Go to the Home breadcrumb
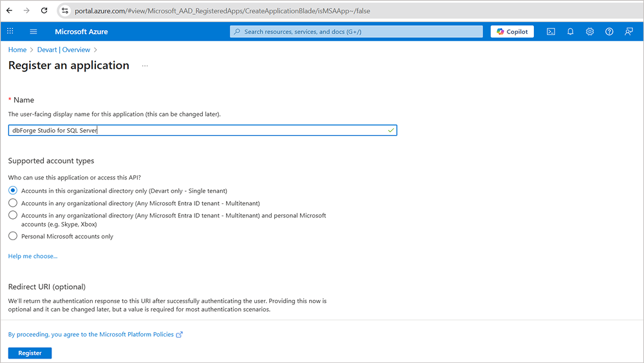644x363 pixels. 17,50
